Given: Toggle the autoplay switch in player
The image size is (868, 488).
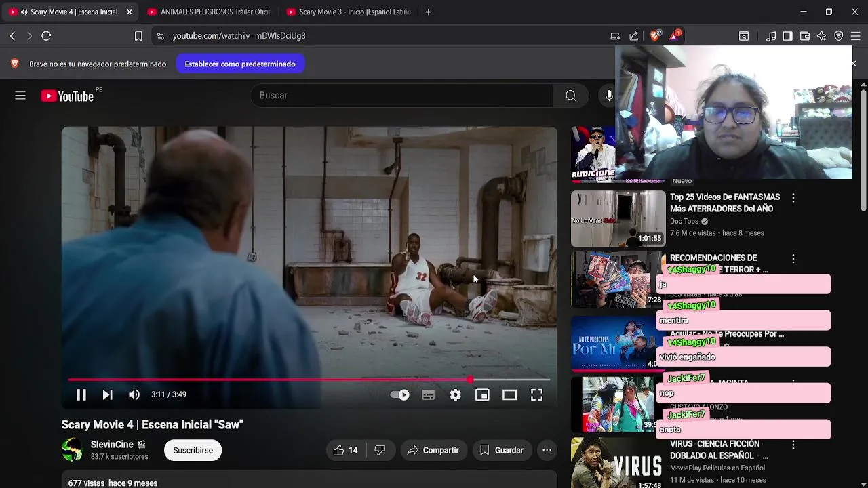Looking at the screenshot, I should [399, 394].
